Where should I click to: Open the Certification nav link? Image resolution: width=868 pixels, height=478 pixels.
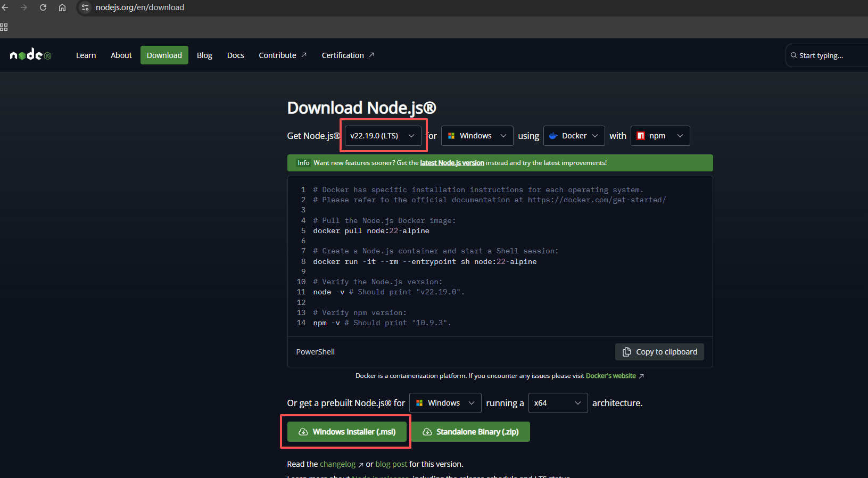pos(348,55)
